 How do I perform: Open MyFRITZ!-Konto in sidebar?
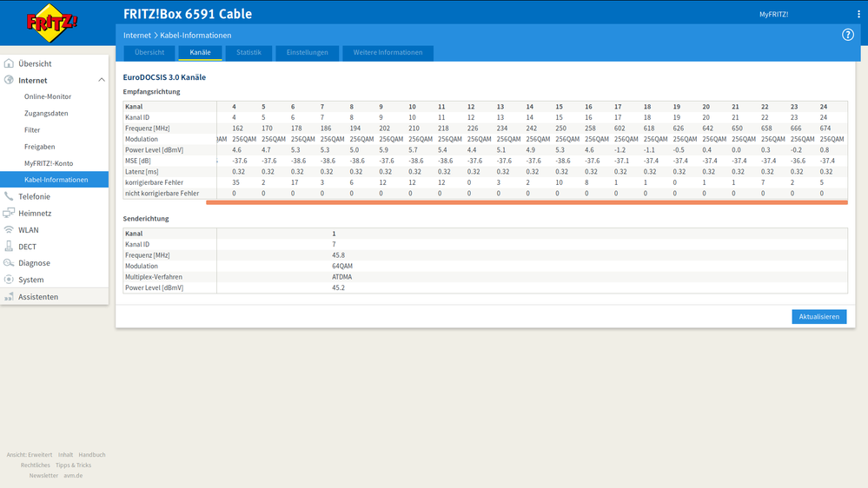click(x=48, y=163)
